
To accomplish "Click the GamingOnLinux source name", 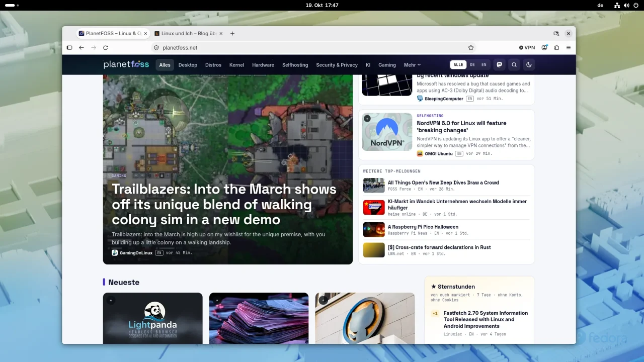I will pyautogui.click(x=136, y=253).
